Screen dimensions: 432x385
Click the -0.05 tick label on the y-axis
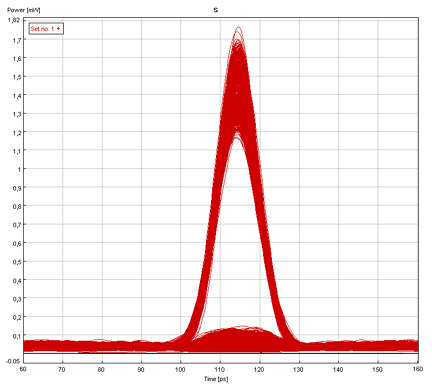tap(15, 361)
